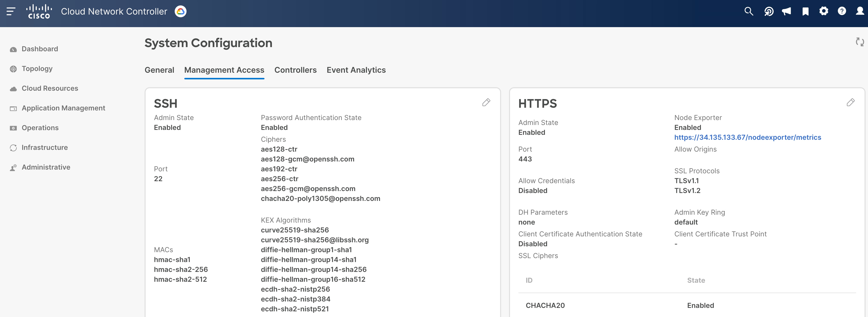This screenshot has width=868, height=317.
Task: Open the node exporter metrics link
Action: point(748,137)
